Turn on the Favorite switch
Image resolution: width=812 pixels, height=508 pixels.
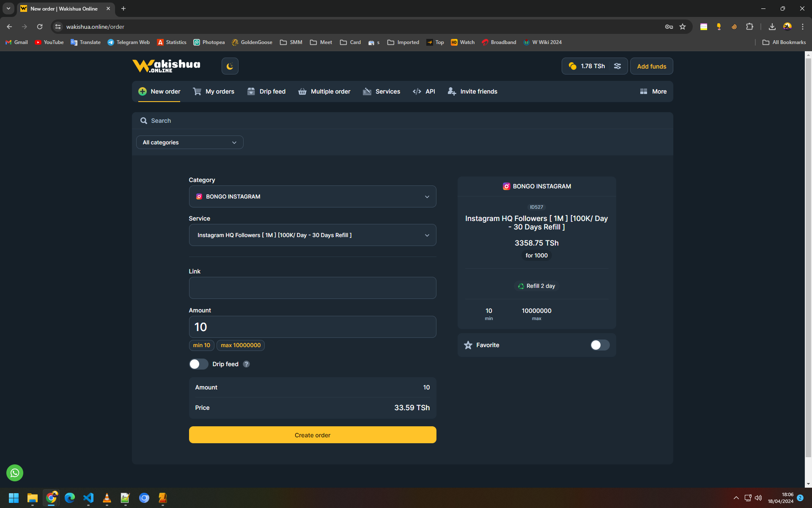[599, 345]
